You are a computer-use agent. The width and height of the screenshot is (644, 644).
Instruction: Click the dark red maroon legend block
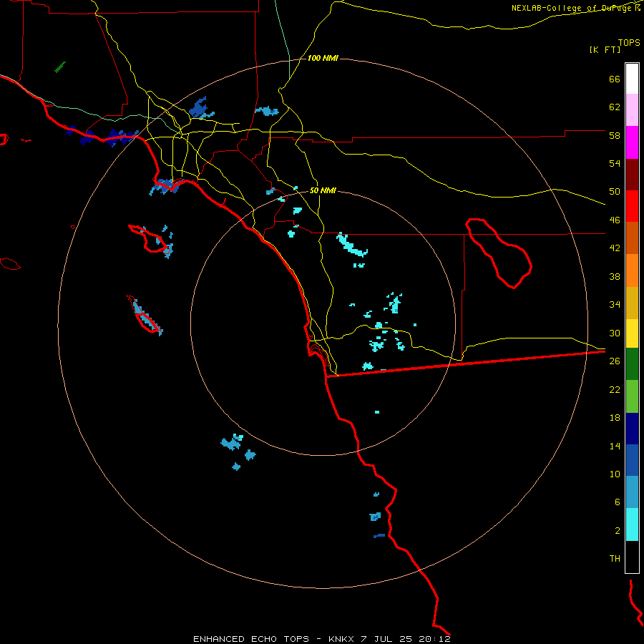632,175
